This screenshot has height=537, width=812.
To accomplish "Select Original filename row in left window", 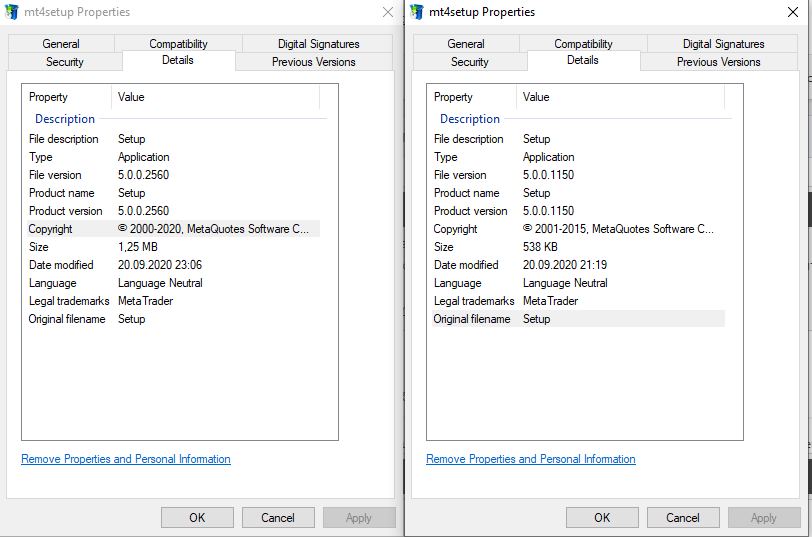I will 173,319.
